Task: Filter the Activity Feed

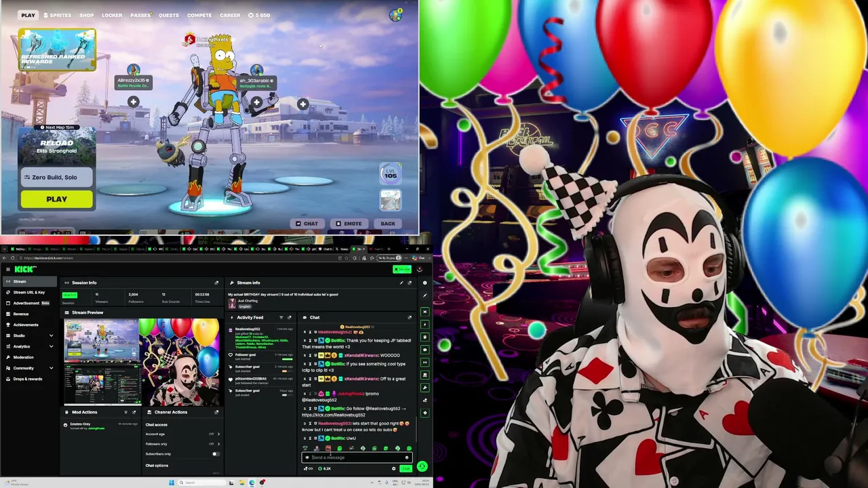Action: point(281,317)
